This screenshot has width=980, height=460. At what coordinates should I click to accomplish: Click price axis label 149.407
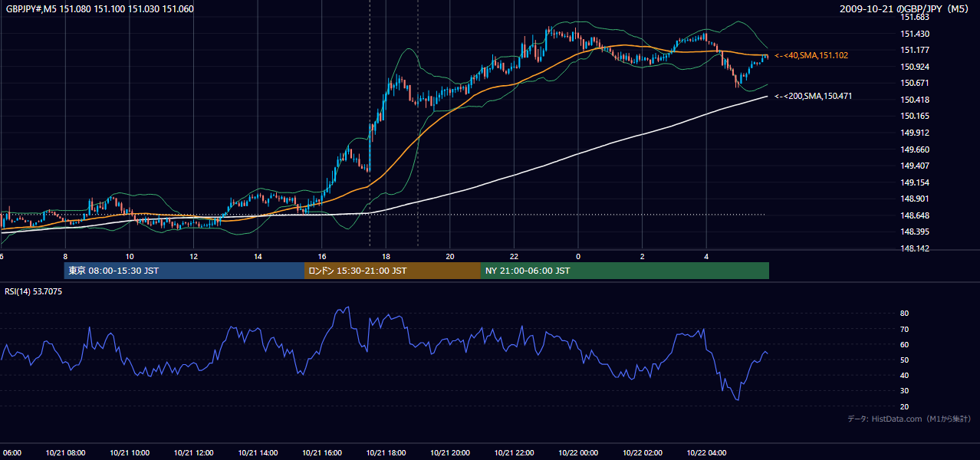click(914, 166)
